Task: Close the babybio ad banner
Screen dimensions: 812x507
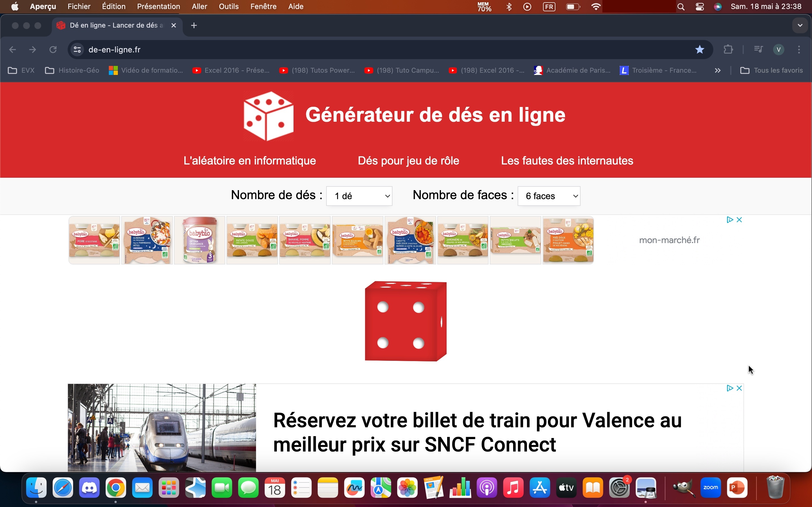Action: tap(739, 220)
